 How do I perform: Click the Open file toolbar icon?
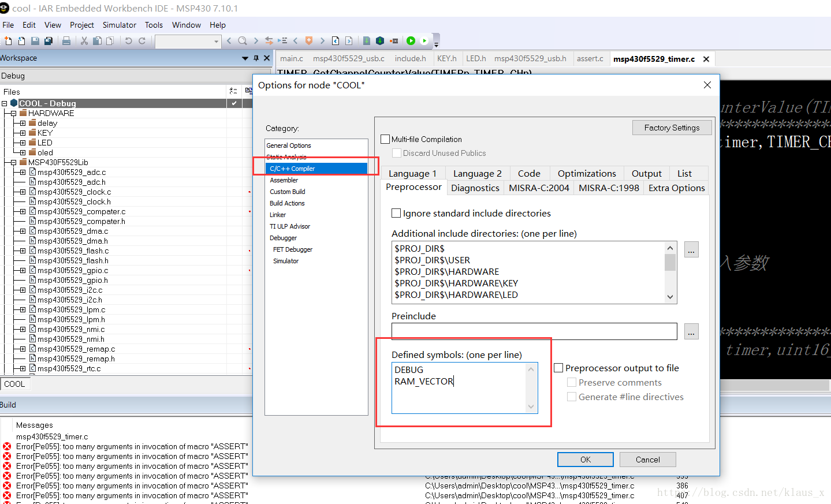pos(21,41)
